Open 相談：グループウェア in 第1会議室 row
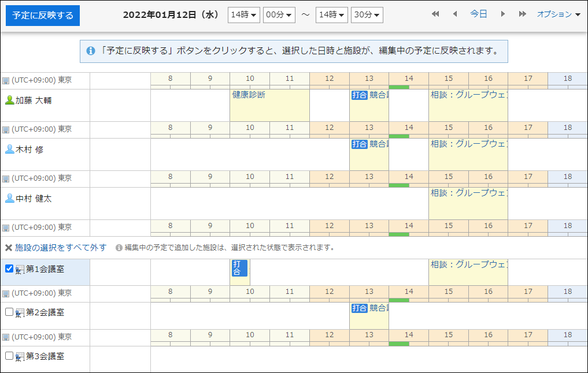 [468, 272]
